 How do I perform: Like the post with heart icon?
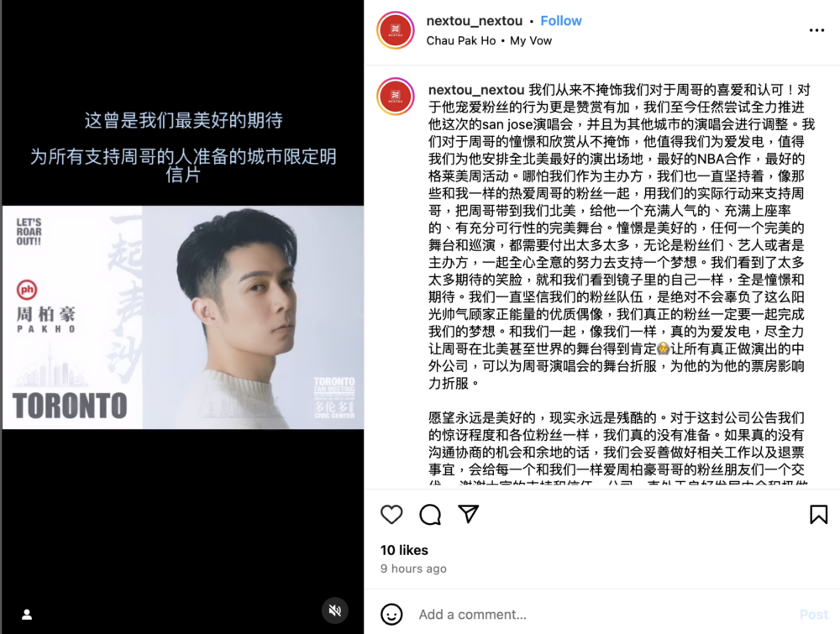point(391,515)
